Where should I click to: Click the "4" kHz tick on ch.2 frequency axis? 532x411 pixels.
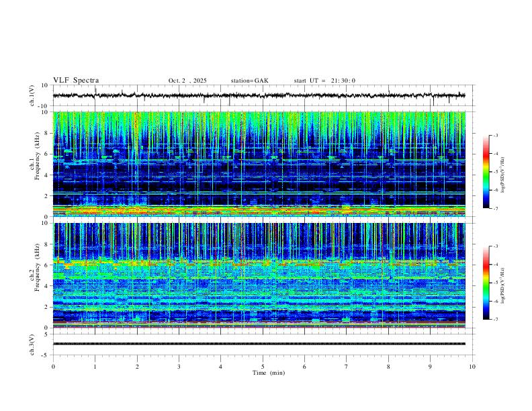(46, 286)
